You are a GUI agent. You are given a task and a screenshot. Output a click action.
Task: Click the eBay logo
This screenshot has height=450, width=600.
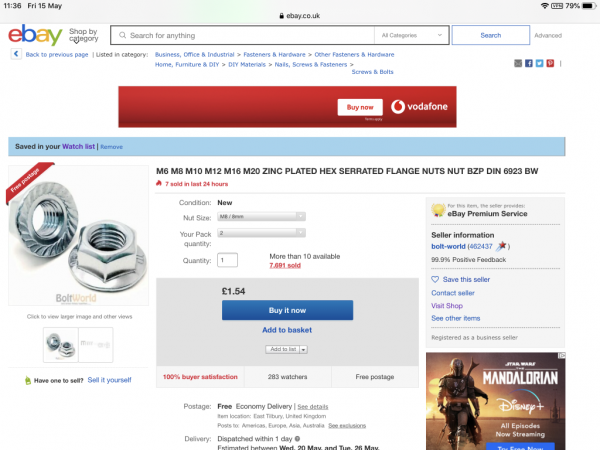(x=33, y=35)
